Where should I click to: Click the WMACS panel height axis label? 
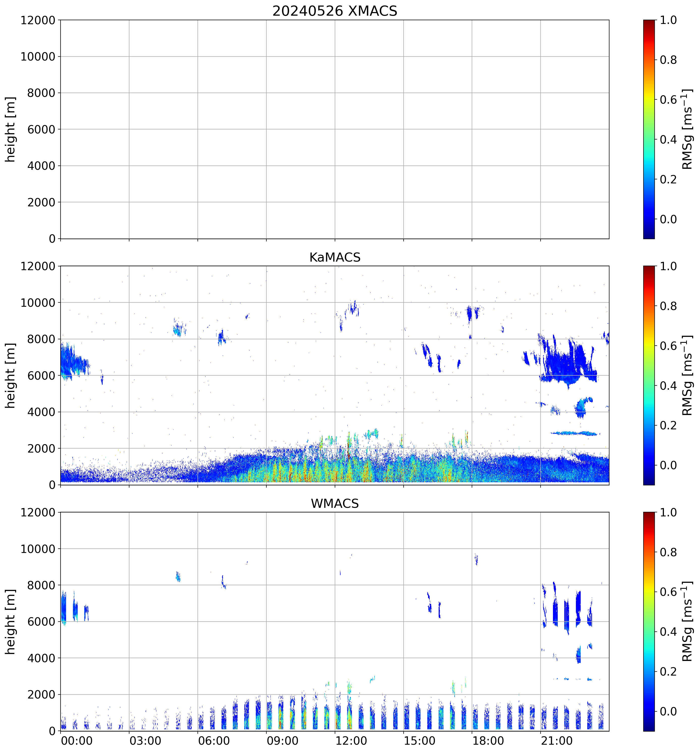11,622
